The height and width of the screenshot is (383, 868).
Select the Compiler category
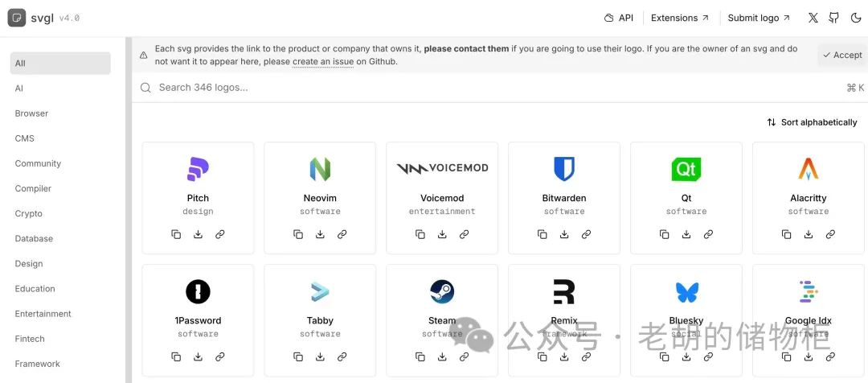click(60, 188)
